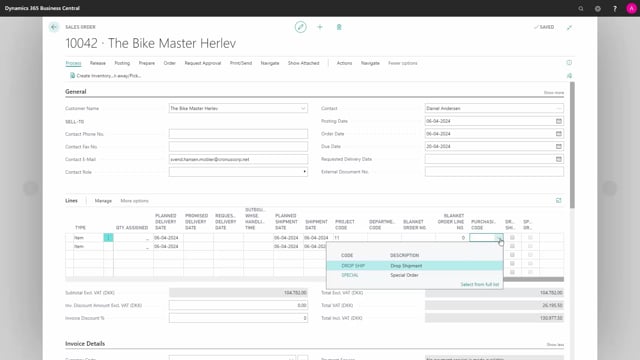The image size is (640, 360).
Task: Toggle Special Order checkbox on second line
Action: pos(530,246)
